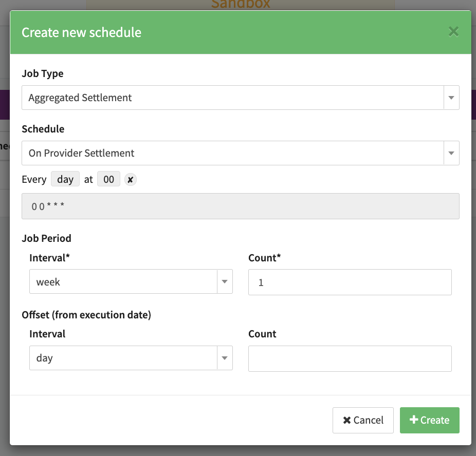The width and height of the screenshot is (476, 456).
Task: Expand the Schedule dropdown arrow
Action: pyautogui.click(x=451, y=153)
